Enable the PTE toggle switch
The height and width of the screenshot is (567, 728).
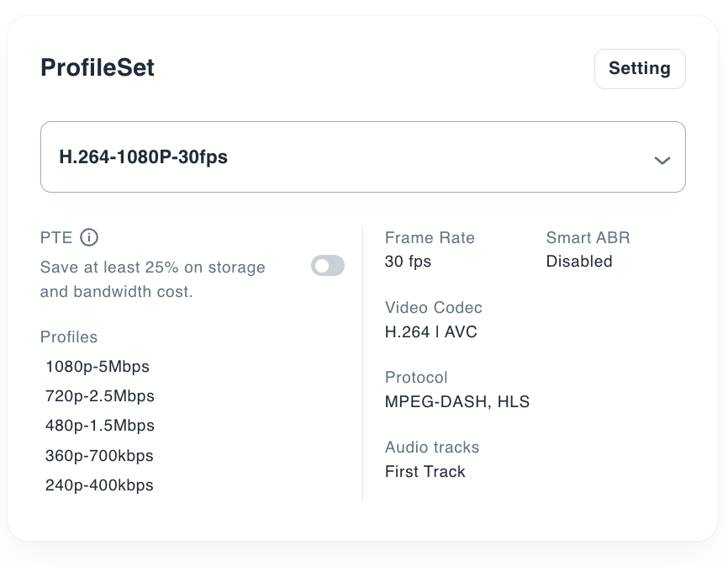pyautogui.click(x=328, y=267)
